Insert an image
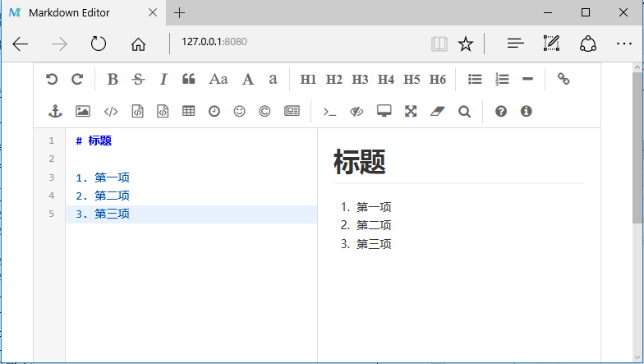Image resolution: width=644 pixels, height=364 pixels. click(82, 111)
